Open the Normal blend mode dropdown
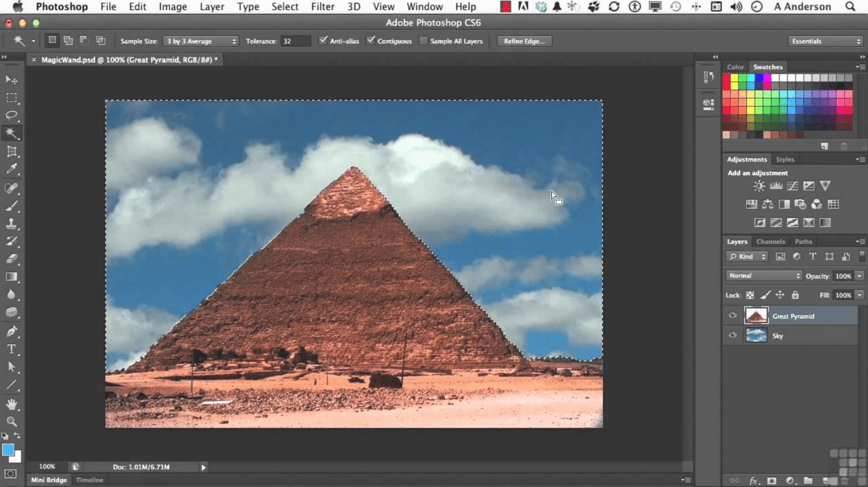868x487 pixels. coord(763,276)
